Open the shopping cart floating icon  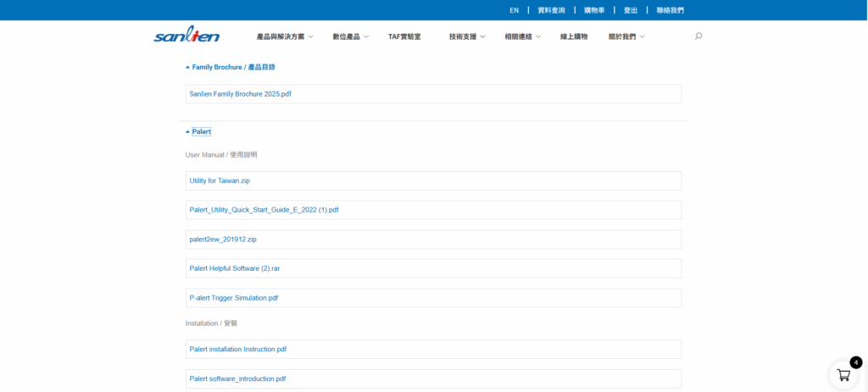pyautogui.click(x=843, y=374)
